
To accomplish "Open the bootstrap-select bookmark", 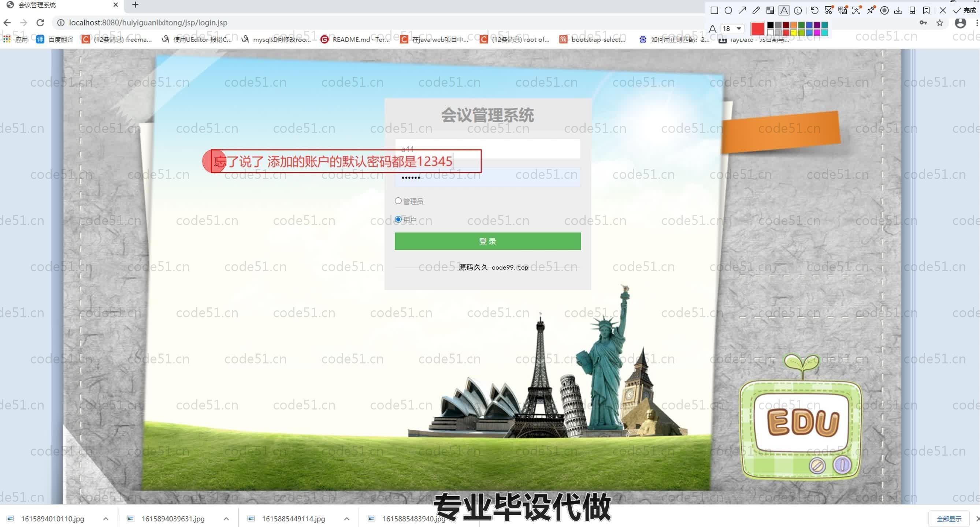I will [593, 39].
